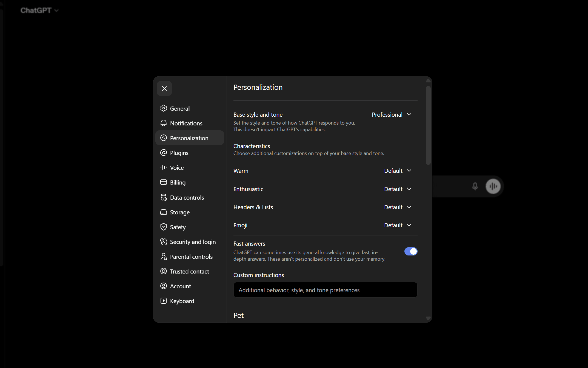
Task: Open the Notifications settings tab
Action: (x=190, y=123)
